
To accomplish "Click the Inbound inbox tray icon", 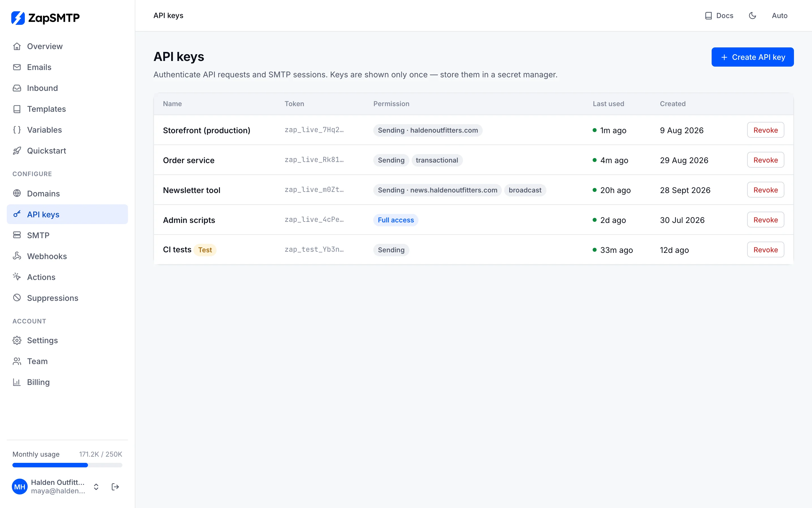I will coord(17,88).
